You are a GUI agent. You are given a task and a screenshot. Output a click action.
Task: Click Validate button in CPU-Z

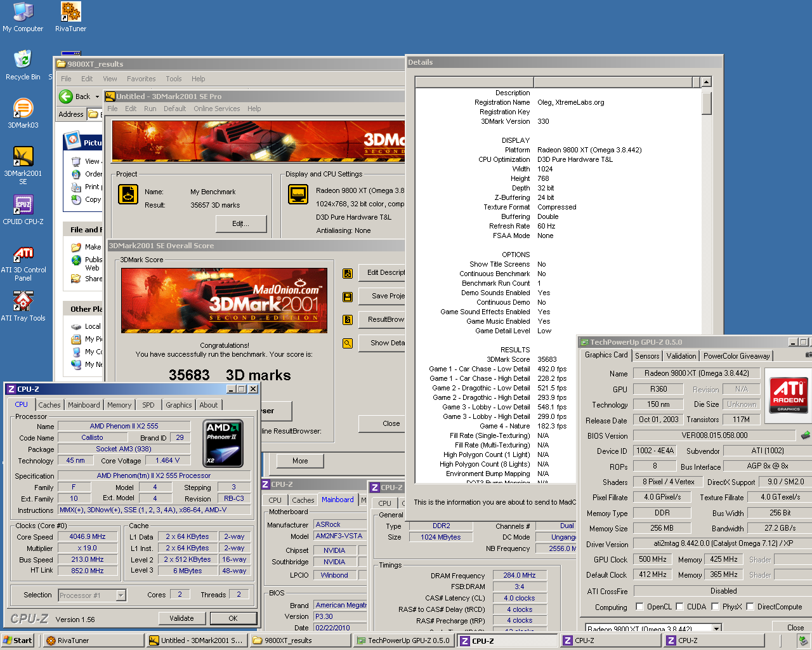[181, 618]
